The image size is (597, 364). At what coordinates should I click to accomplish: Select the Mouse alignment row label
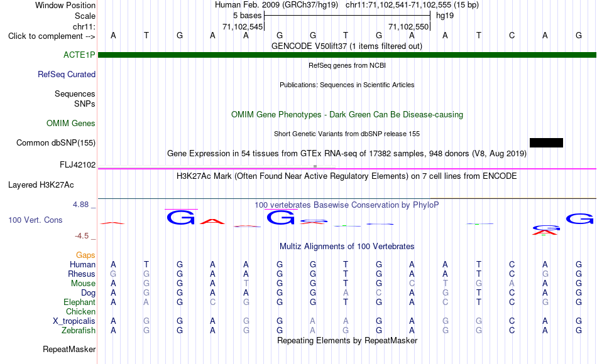(x=83, y=284)
